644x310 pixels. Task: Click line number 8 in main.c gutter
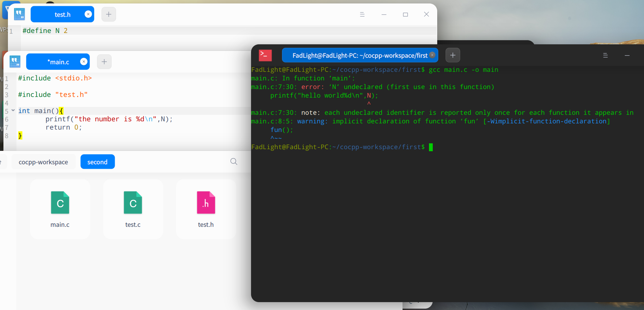coord(7,136)
